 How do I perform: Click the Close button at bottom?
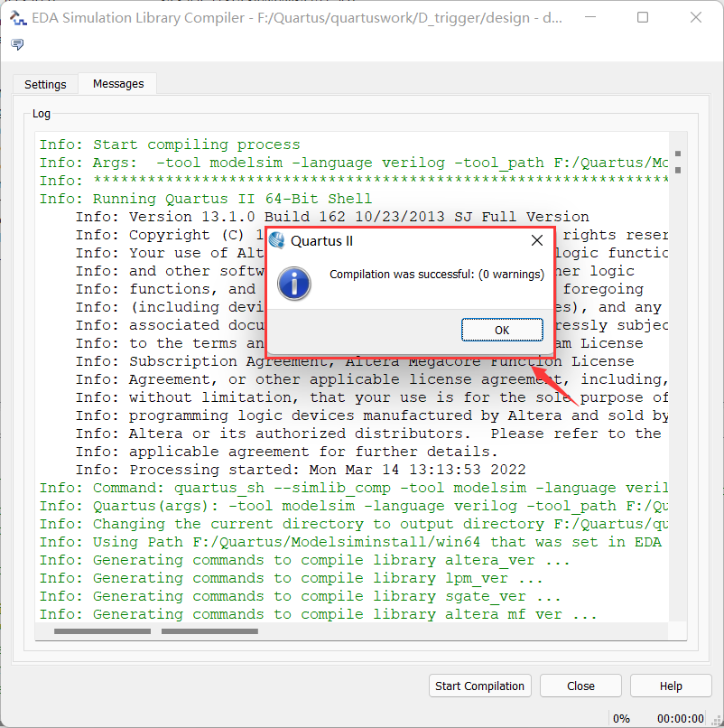[580, 686]
